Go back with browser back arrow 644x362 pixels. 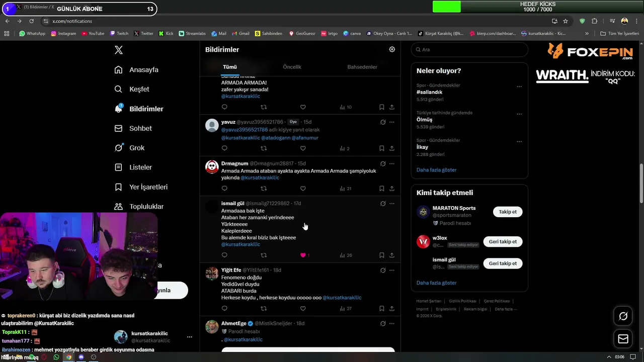[x=8, y=21]
